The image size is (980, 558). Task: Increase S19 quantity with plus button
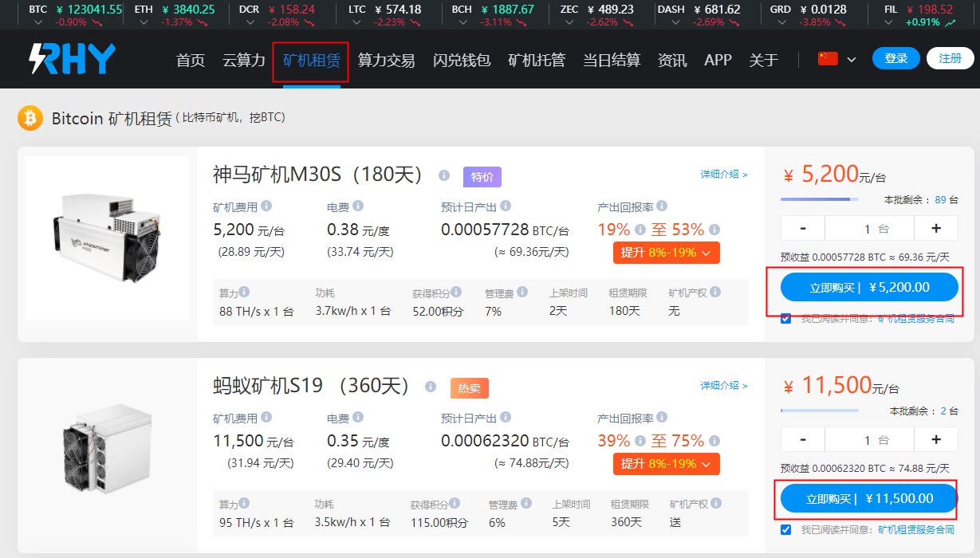tap(936, 439)
